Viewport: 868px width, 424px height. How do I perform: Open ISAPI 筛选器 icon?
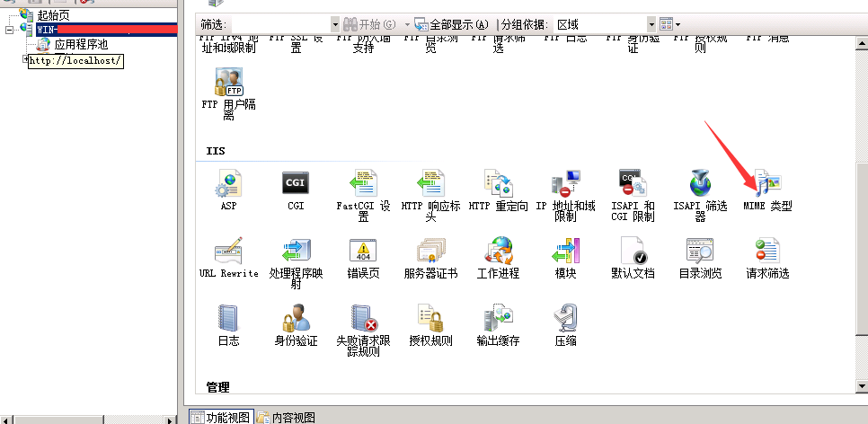700,183
